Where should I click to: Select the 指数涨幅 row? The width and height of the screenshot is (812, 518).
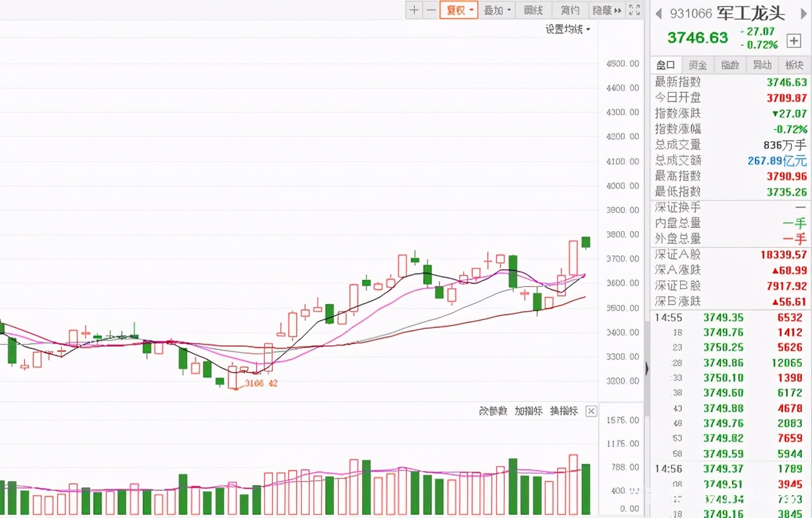[731, 129]
